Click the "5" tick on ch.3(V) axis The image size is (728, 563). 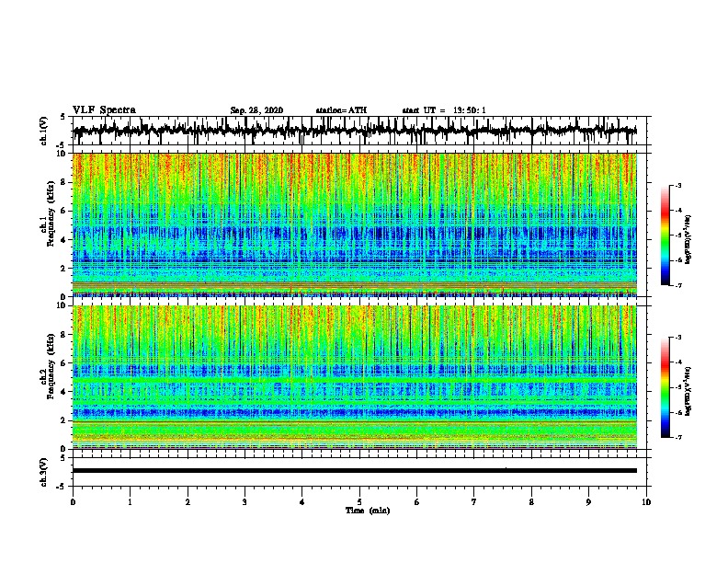pyautogui.click(x=63, y=458)
